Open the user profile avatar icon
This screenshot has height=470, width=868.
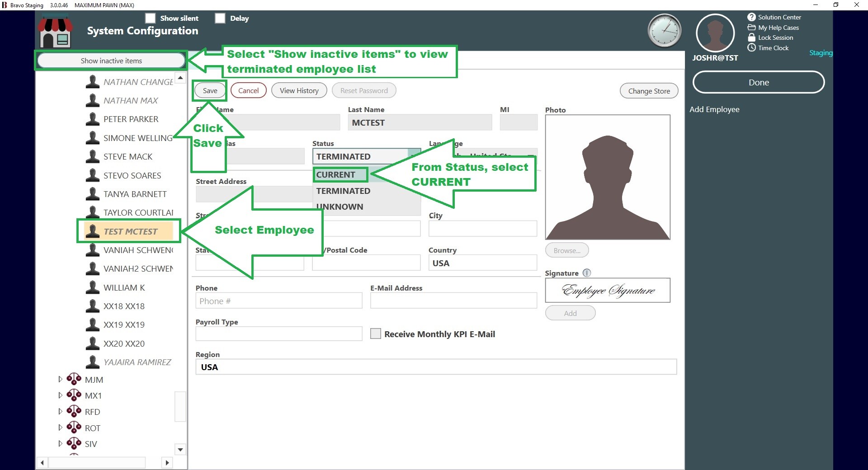[715, 33]
